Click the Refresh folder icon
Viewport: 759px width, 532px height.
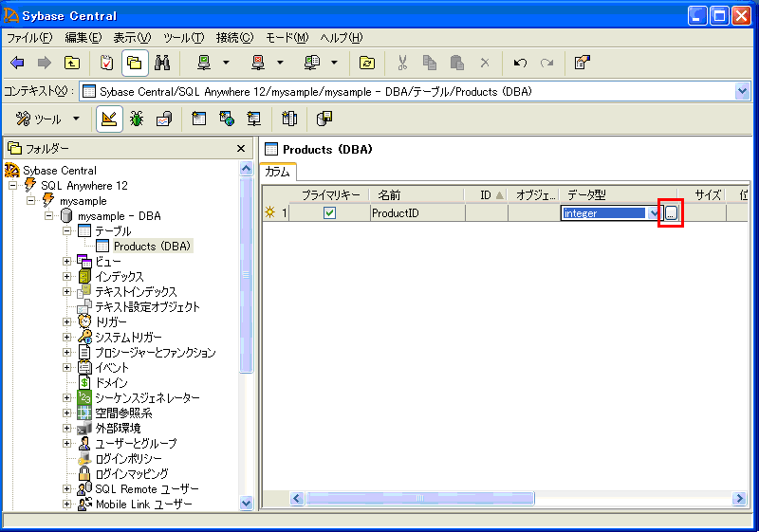click(x=367, y=63)
